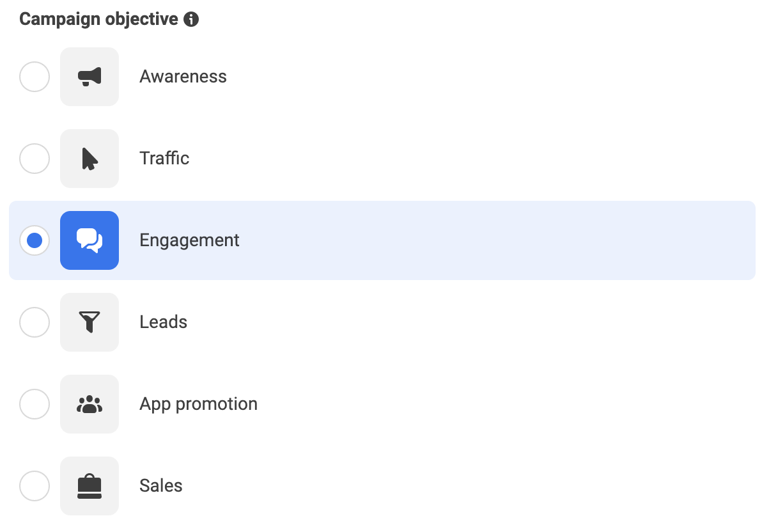
Task: Select the Leads radio button
Action: (x=35, y=322)
